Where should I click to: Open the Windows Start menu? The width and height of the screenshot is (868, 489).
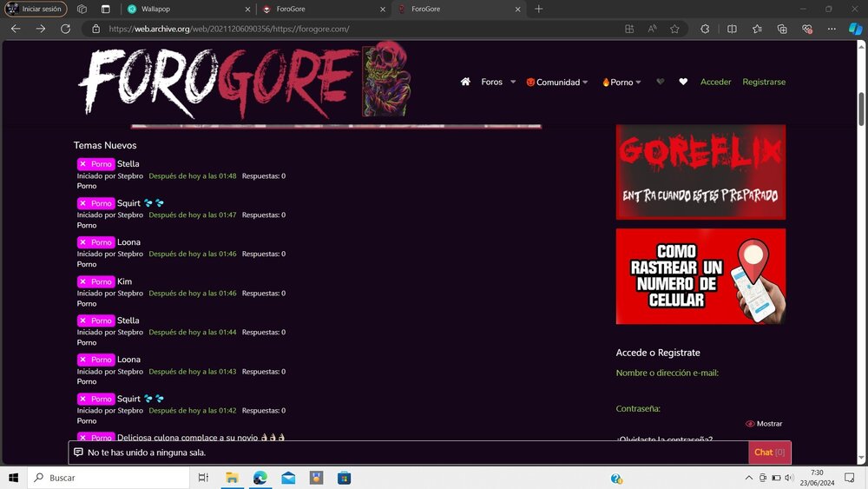point(13,478)
